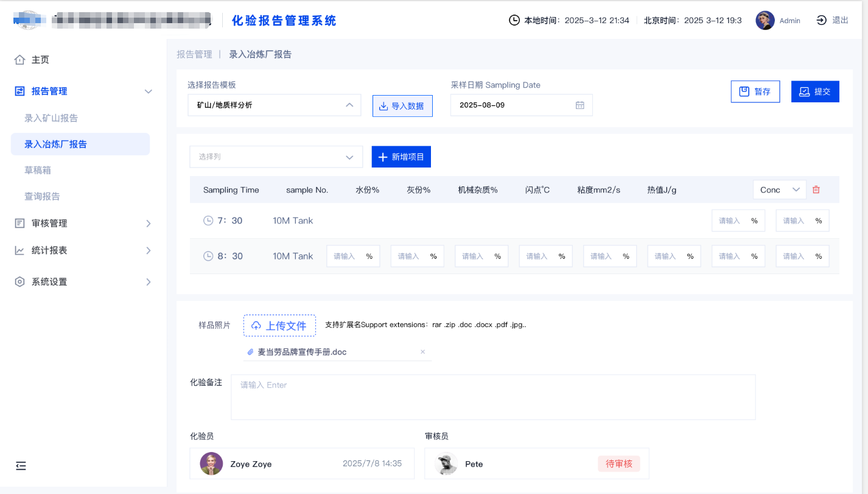This screenshot has height=494, width=868.
Task: Collapse the sidebar using the bottom-left icon
Action: 21,465
